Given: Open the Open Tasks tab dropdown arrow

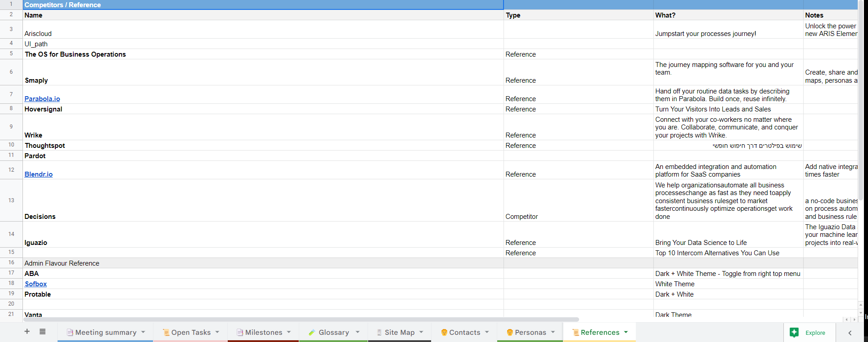Looking at the screenshot, I should pos(217,332).
